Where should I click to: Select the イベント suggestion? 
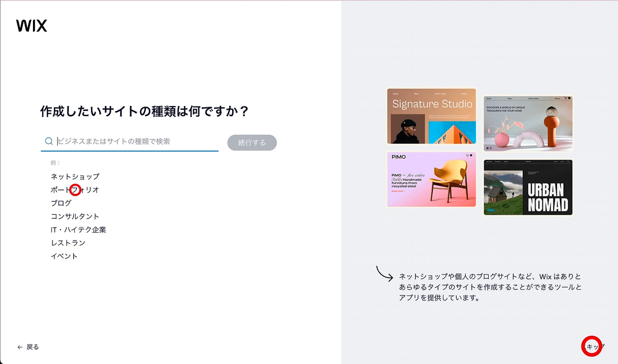(x=64, y=256)
